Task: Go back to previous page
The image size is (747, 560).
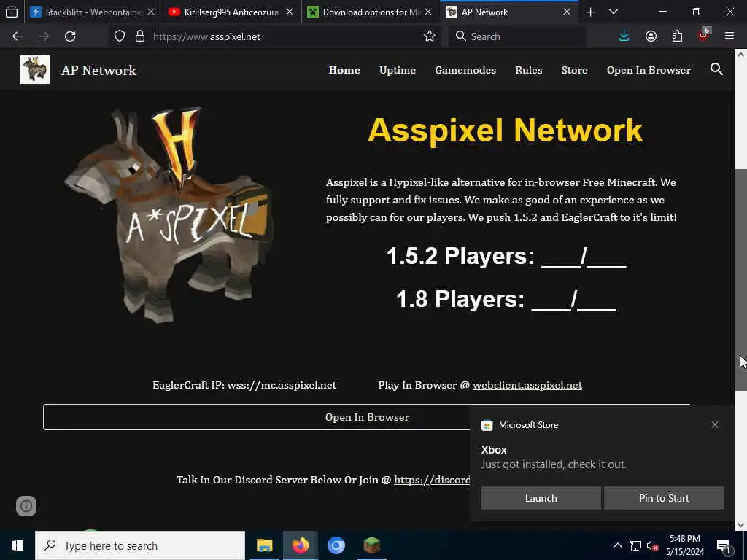Action: pos(18,36)
